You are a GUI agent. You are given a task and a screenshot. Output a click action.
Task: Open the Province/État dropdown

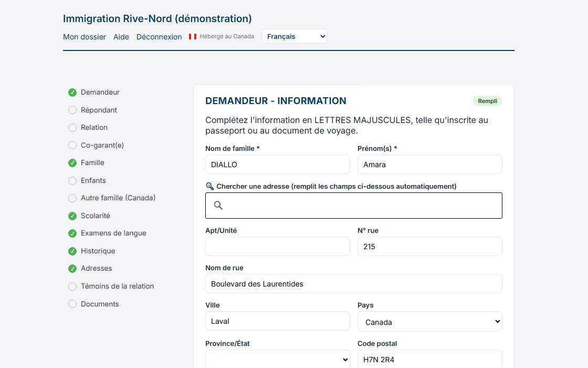pos(278,360)
